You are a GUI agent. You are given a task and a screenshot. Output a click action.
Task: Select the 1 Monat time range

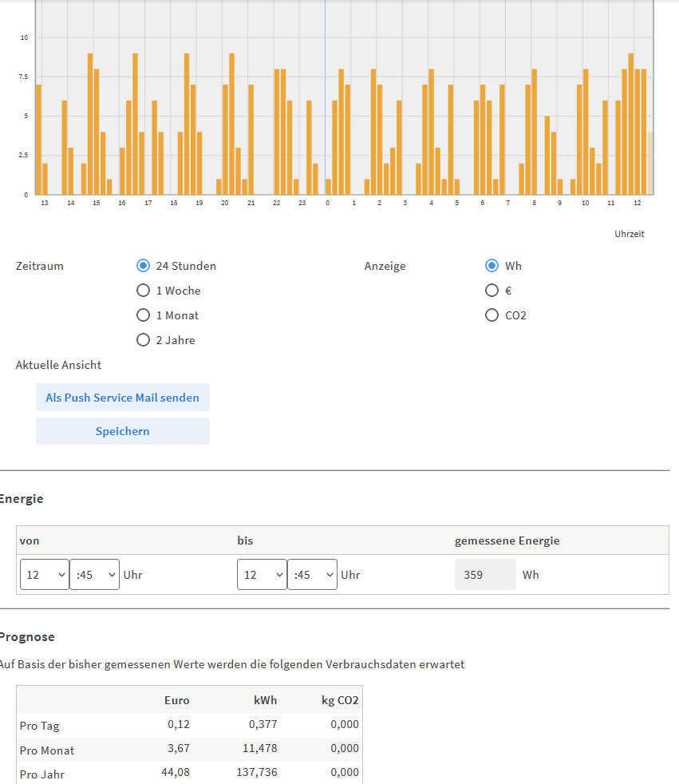point(143,315)
